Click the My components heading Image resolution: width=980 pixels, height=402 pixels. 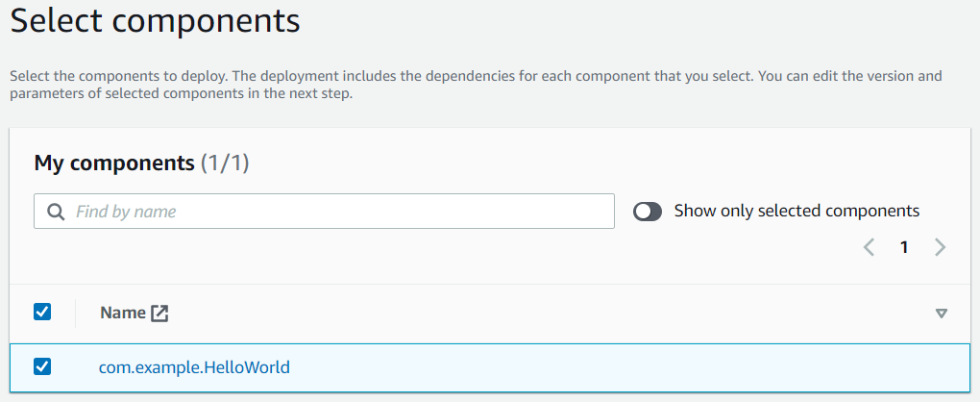point(114,163)
